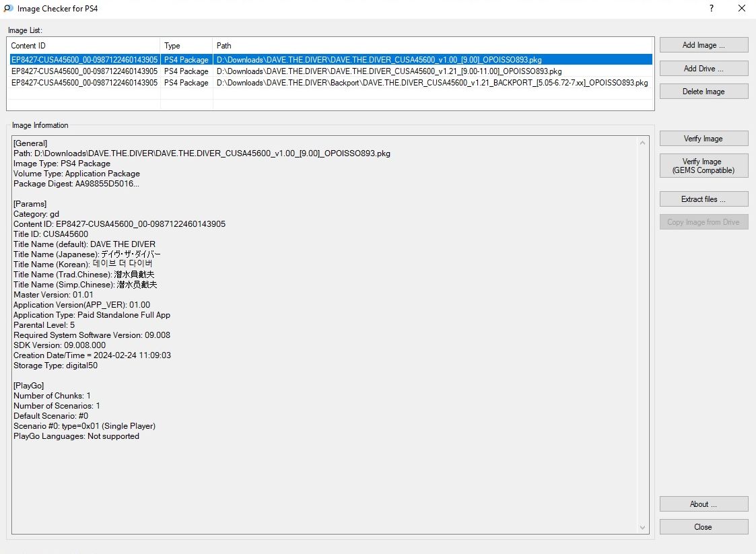
Task: Click the Type column header
Action: (x=186, y=46)
